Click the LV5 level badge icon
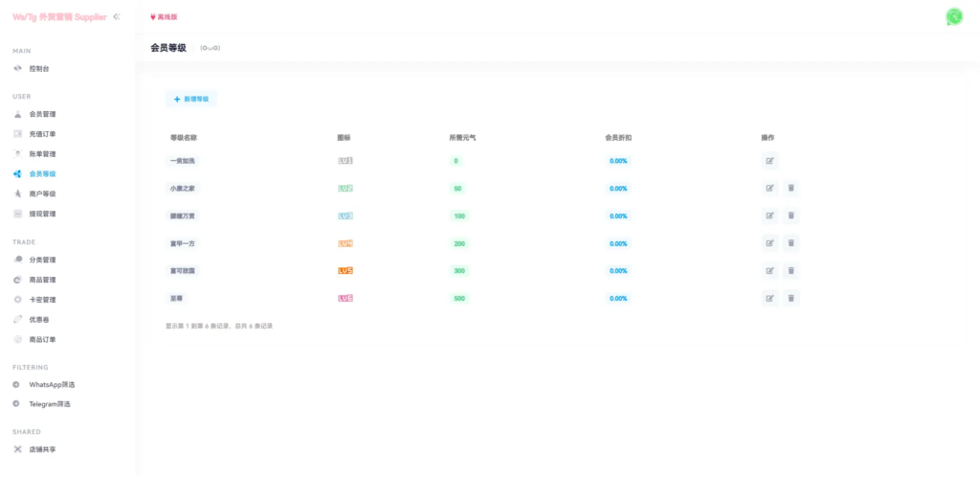980x477 pixels. 345,271
